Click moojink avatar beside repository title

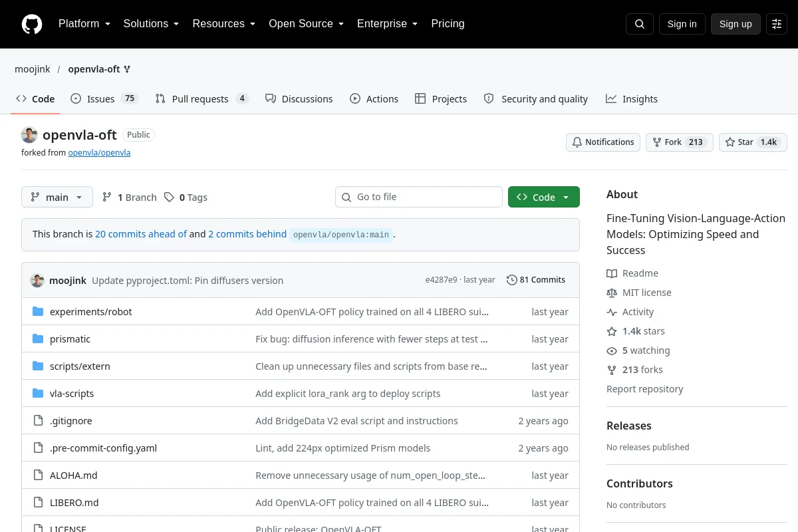point(29,135)
